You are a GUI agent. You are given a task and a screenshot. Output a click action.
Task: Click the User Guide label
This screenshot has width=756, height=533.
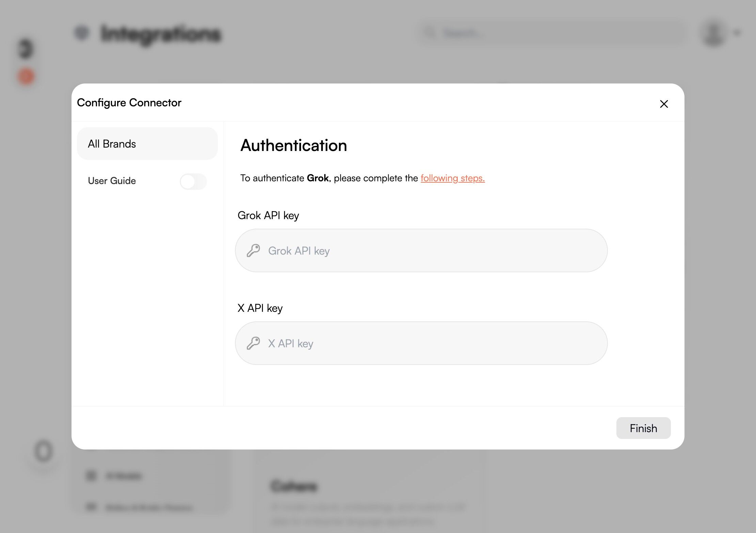point(112,181)
